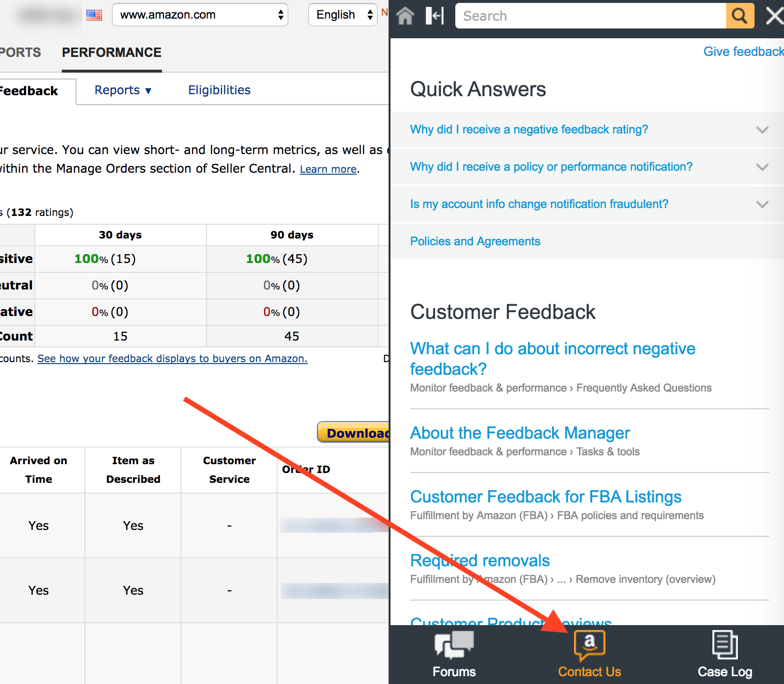
Task: Click the second blurred order ID
Action: point(335,590)
